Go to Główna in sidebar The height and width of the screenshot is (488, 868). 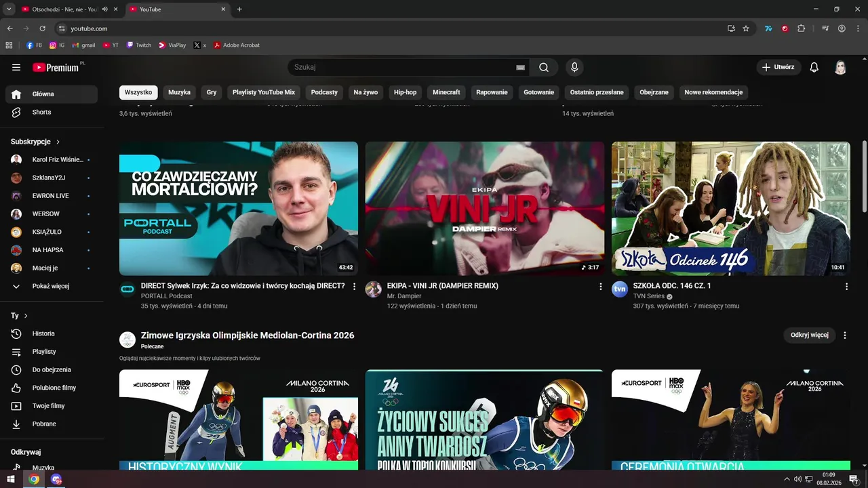52,94
